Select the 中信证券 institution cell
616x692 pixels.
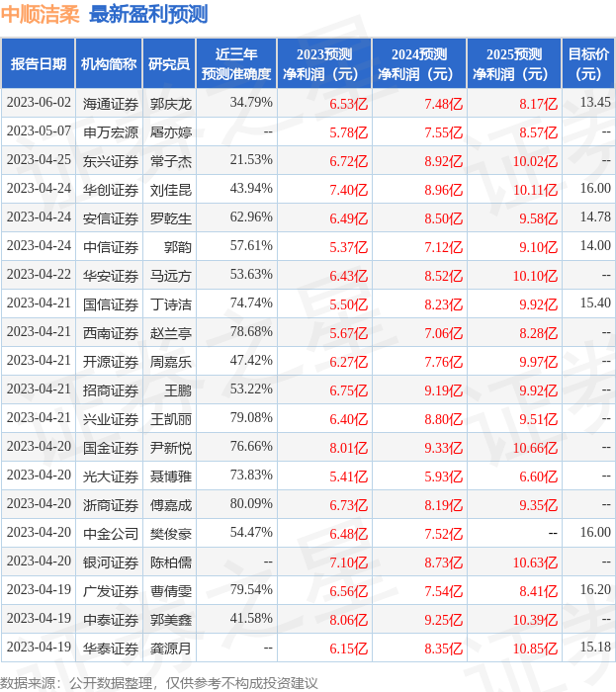pyautogui.click(x=111, y=247)
